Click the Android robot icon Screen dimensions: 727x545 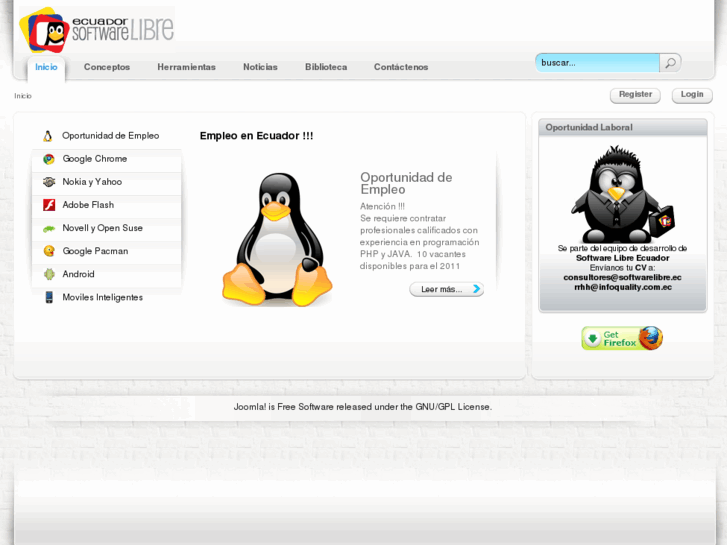click(x=49, y=274)
